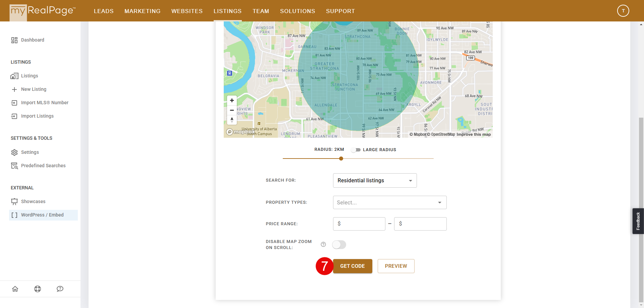Reset map bearing with compass button
Image resolution: width=644 pixels, height=308 pixels.
[232, 120]
